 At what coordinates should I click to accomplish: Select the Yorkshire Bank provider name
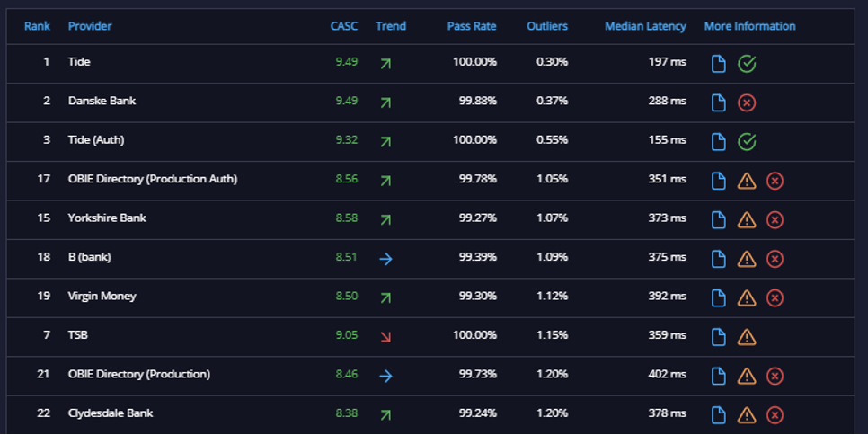107,217
